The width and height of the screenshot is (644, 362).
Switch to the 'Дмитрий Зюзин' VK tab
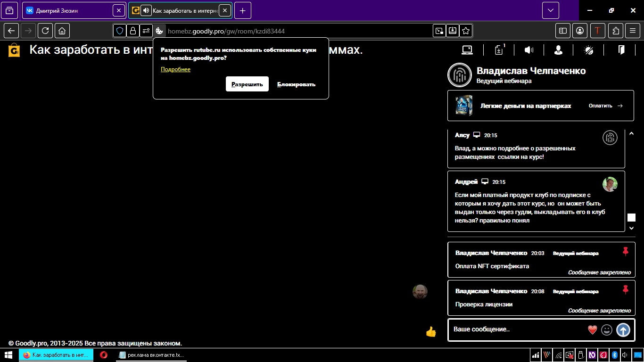68,10
